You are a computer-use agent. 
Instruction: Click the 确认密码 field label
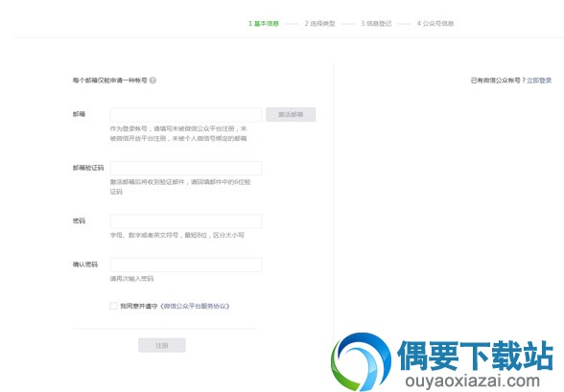(x=85, y=265)
